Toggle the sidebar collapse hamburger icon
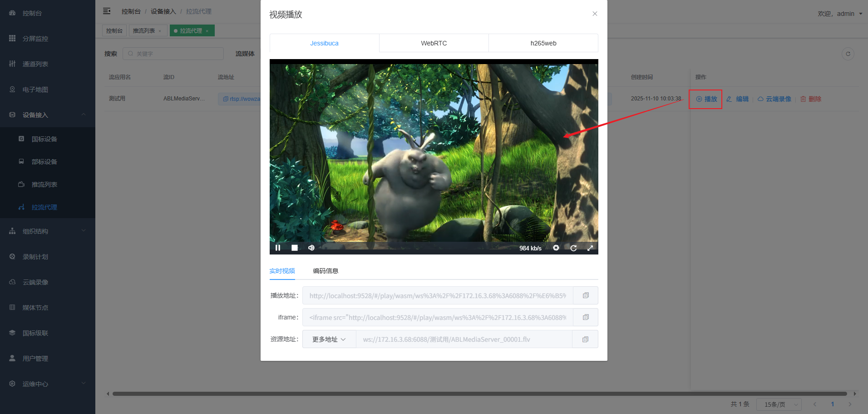 tap(107, 11)
